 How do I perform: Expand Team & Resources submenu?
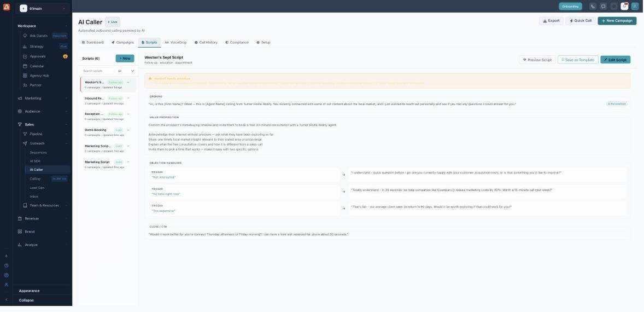45,205
